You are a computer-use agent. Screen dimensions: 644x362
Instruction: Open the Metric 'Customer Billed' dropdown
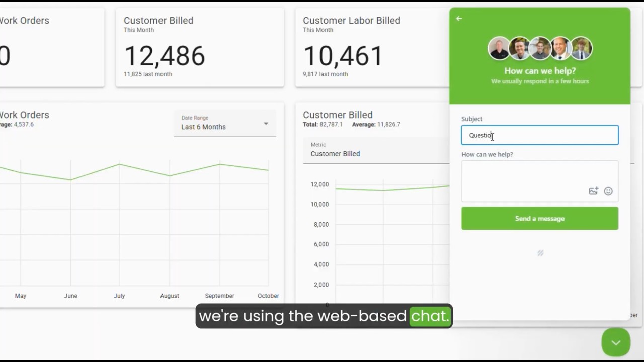[376, 150]
